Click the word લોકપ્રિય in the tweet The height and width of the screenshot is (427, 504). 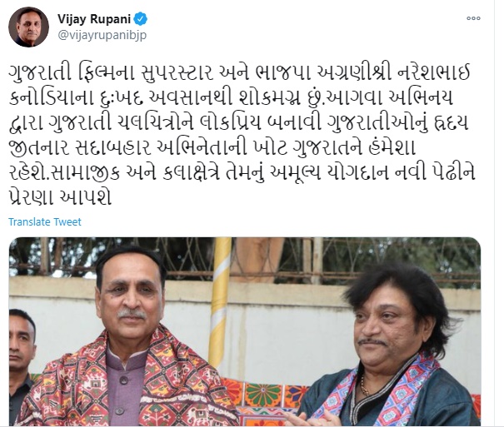tap(230, 122)
